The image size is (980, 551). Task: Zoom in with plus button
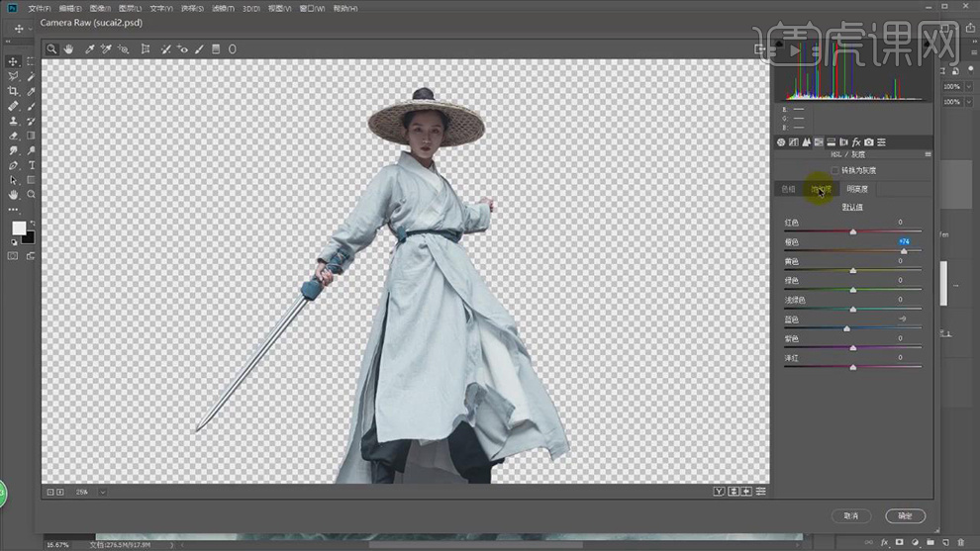coord(60,493)
